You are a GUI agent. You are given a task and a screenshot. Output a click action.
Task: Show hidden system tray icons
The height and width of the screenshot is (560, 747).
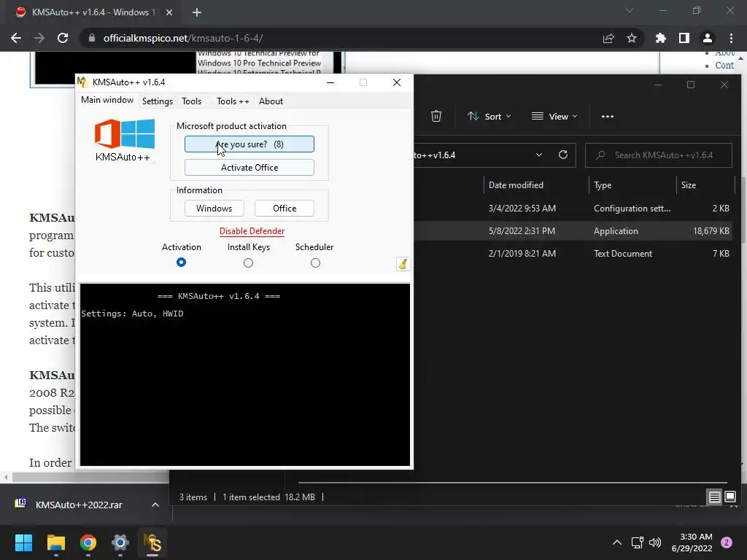(x=617, y=542)
